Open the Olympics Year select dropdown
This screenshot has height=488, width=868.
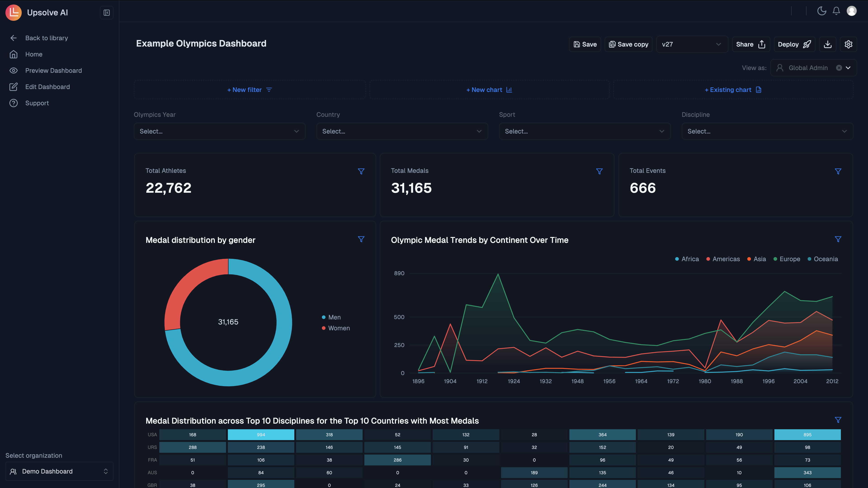[x=219, y=131]
